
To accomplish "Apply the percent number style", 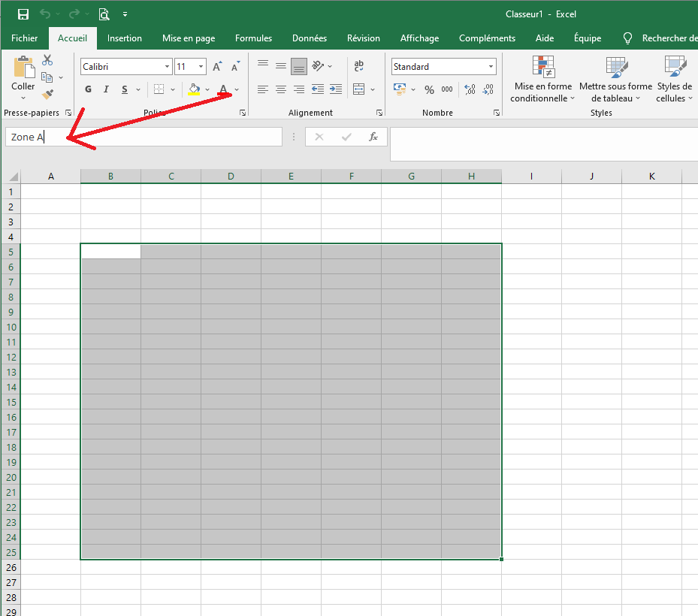I will click(x=429, y=89).
